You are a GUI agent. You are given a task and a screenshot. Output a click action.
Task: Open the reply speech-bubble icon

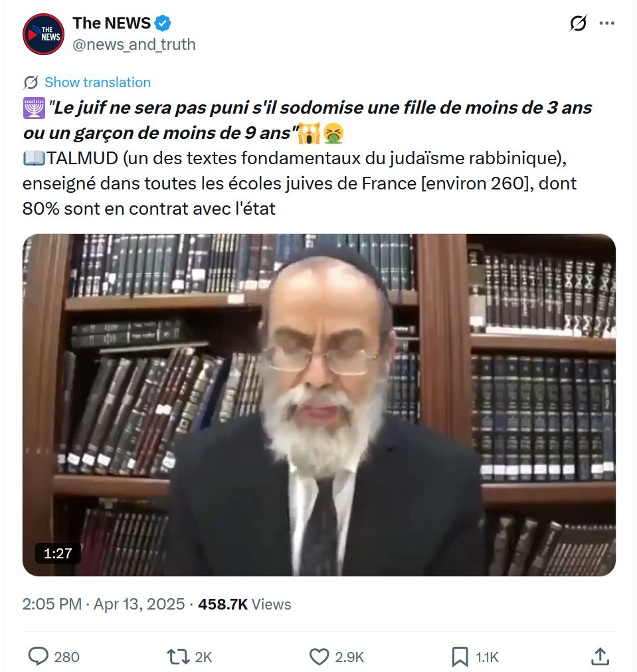click(38, 656)
